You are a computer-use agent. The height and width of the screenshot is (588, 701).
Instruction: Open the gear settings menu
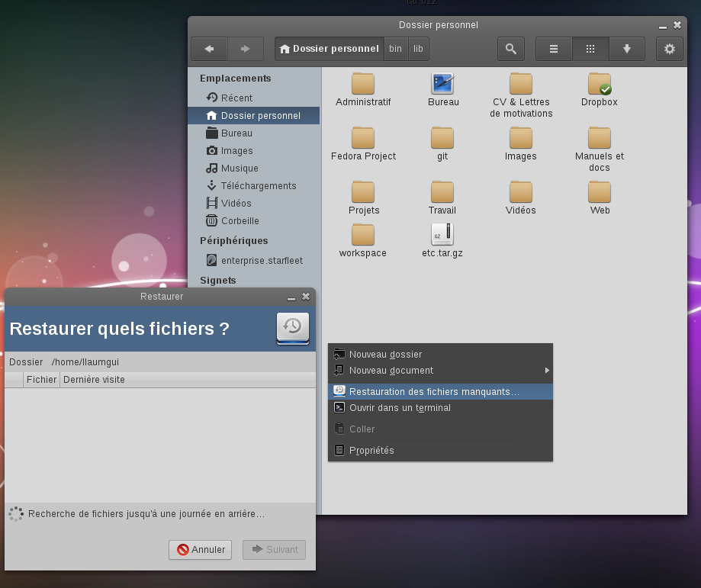(x=669, y=49)
